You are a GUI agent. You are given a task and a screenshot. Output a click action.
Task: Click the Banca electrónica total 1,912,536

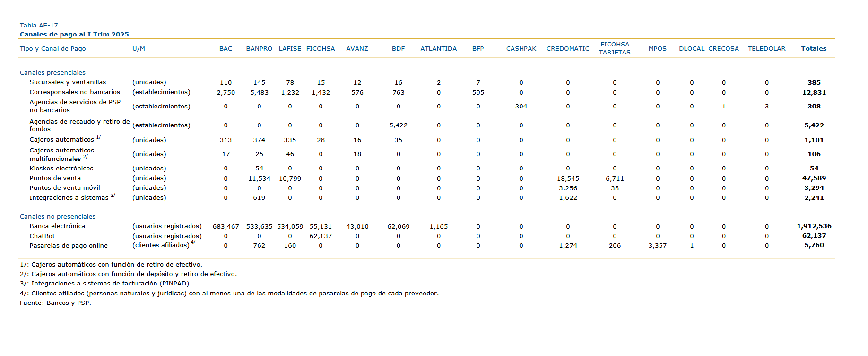(814, 226)
